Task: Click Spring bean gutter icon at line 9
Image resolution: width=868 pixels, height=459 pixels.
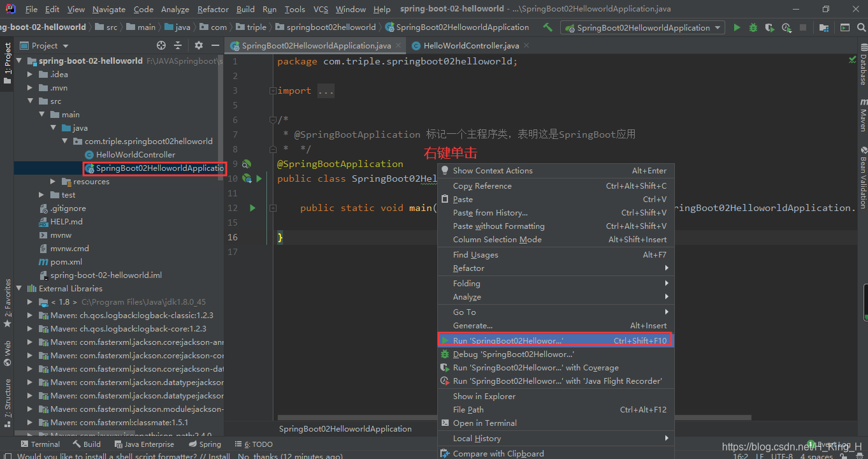Action: coord(247,164)
